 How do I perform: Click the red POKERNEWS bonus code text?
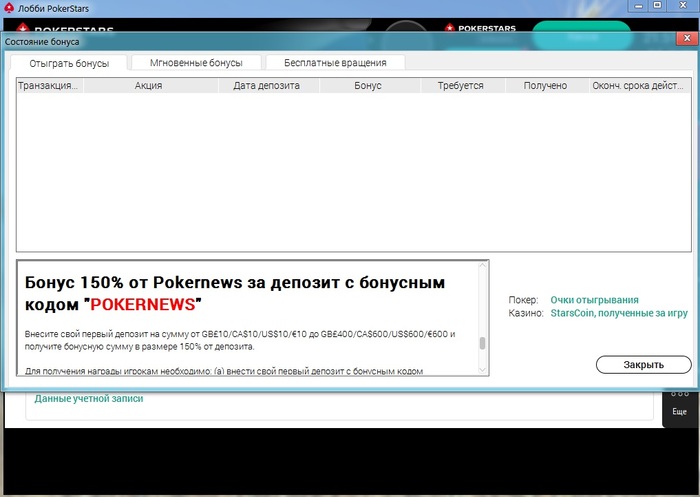(x=143, y=305)
